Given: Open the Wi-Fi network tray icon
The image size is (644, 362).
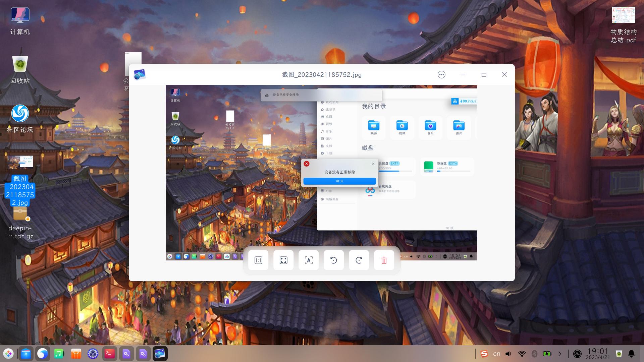Looking at the screenshot, I should pos(522,354).
